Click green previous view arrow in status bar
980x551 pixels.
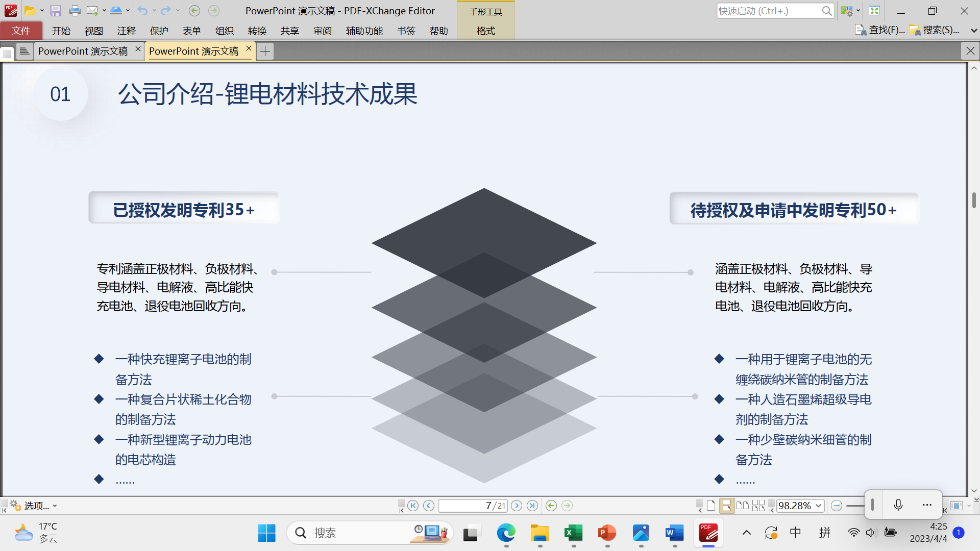[551, 506]
